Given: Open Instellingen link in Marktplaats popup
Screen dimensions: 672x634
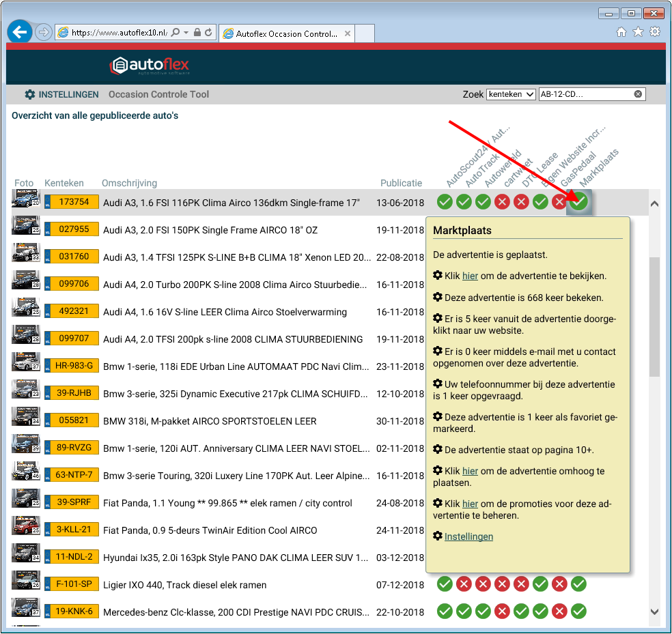Looking at the screenshot, I should coord(468,536).
